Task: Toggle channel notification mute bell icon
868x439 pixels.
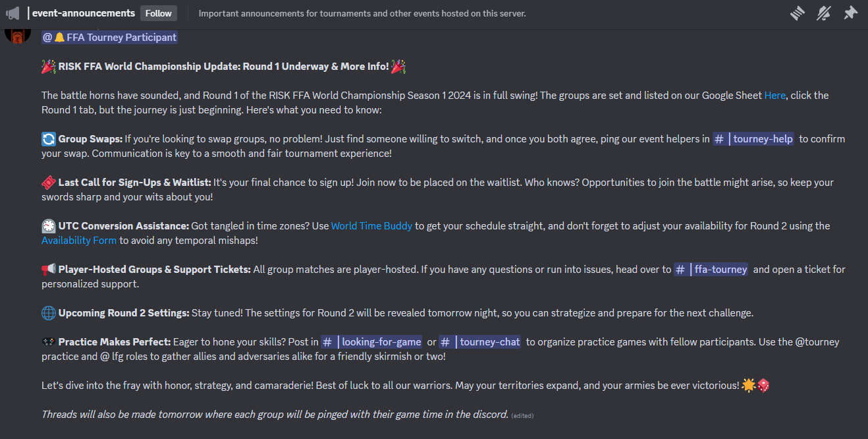Action: point(824,13)
